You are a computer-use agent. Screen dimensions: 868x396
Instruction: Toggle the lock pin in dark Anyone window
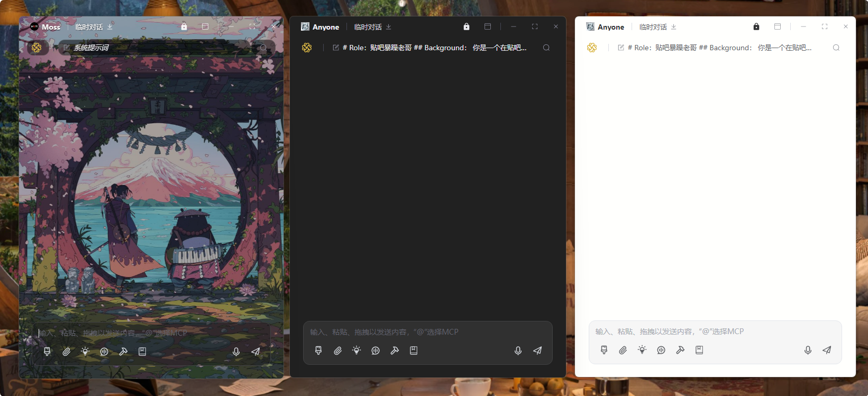click(x=467, y=26)
